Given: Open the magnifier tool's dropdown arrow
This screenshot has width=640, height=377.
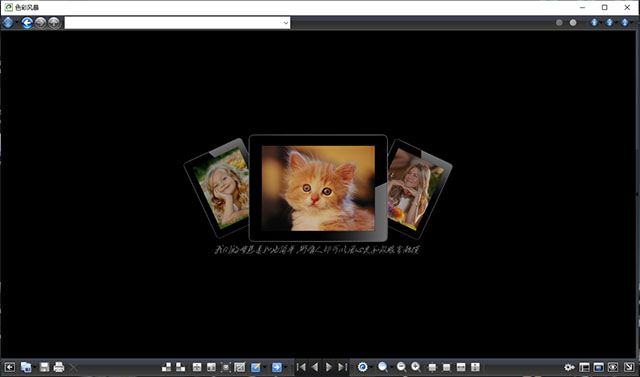Looking at the screenshot, I should pos(391,368).
